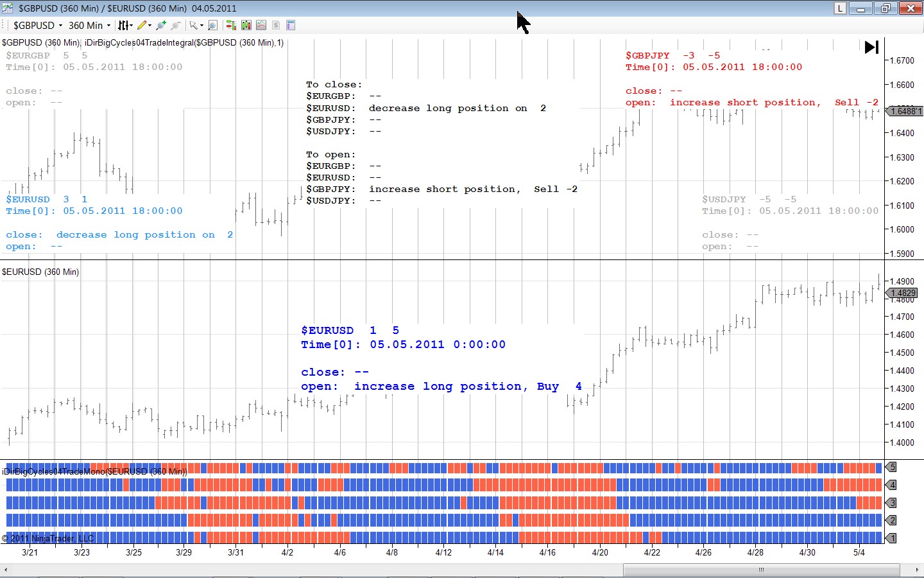Expand the cursor type dropdown arrow
924x578 pixels.
tap(201, 26)
